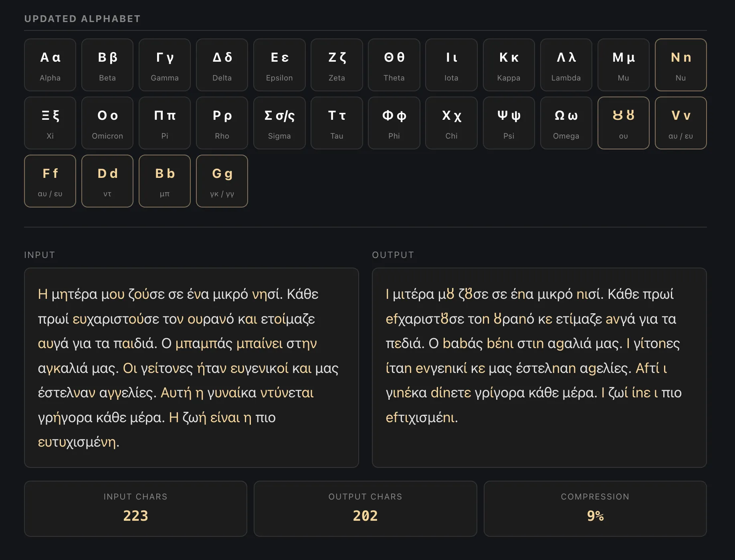Screen dimensions: 735x560
Task: Toggle the Ȣ tile mapped to ου
Action: (x=623, y=123)
